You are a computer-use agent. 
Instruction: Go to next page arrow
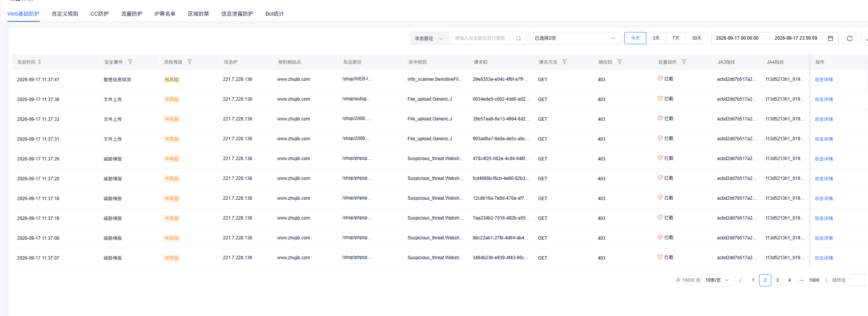(826, 280)
